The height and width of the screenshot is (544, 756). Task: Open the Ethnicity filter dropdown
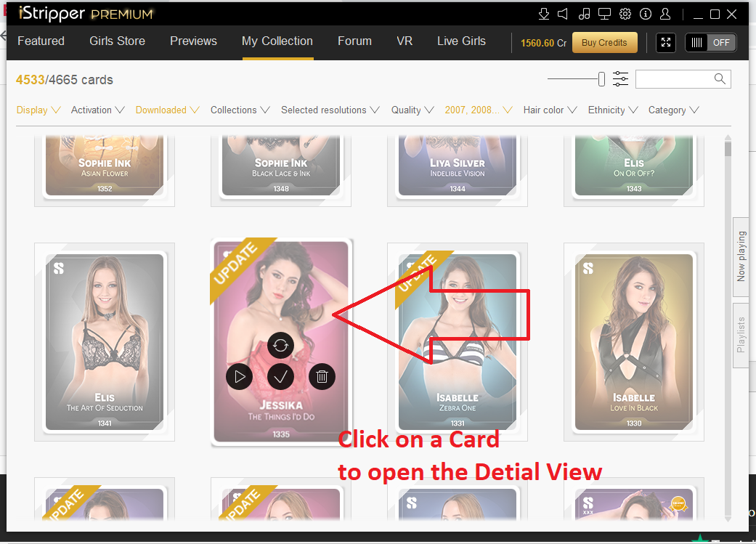click(x=613, y=110)
